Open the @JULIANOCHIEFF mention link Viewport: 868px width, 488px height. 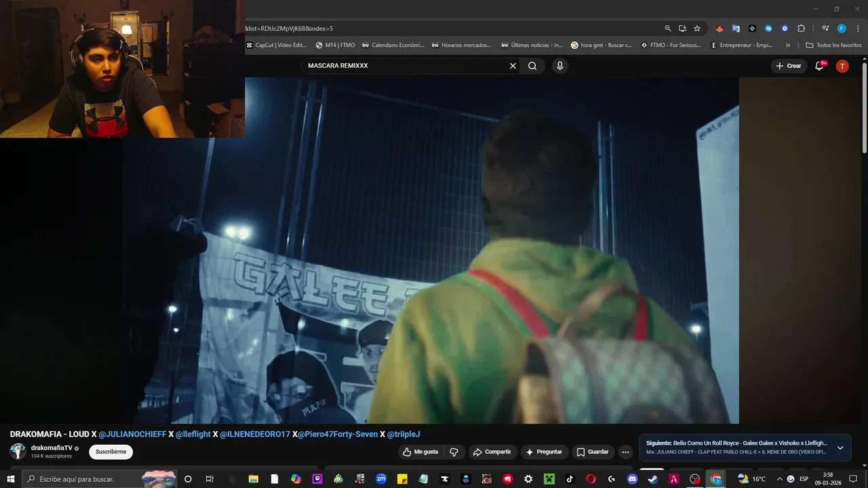pyautogui.click(x=132, y=434)
